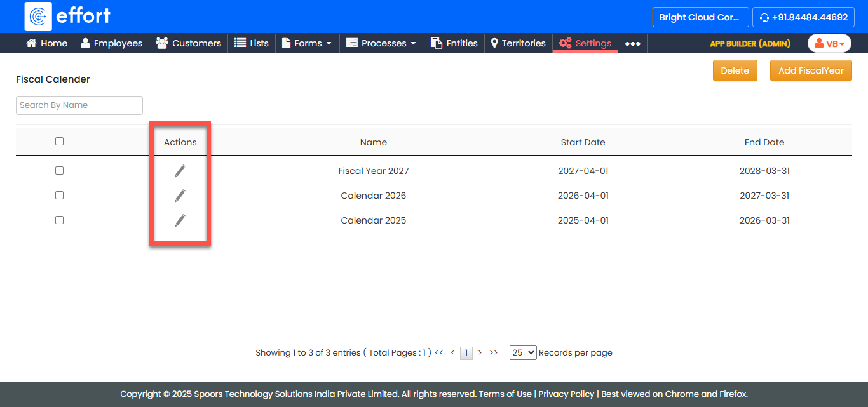The image size is (868, 407).
Task: Navigate to the Customers menu
Action: pyautogui.click(x=189, y=43)
